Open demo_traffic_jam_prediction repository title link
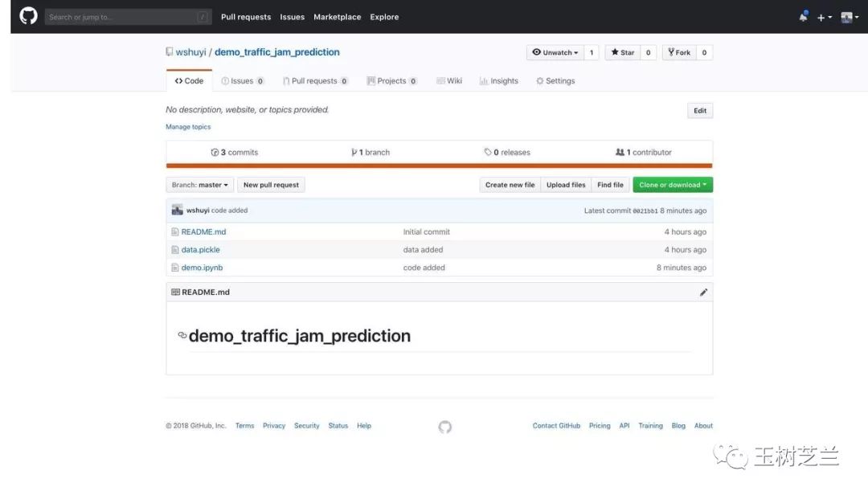Viewport: 868px width, 495px height. coord(276,52)
